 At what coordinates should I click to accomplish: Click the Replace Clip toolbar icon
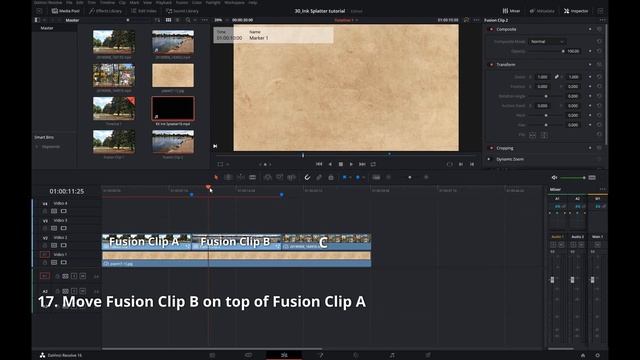(x=291, y=178)
